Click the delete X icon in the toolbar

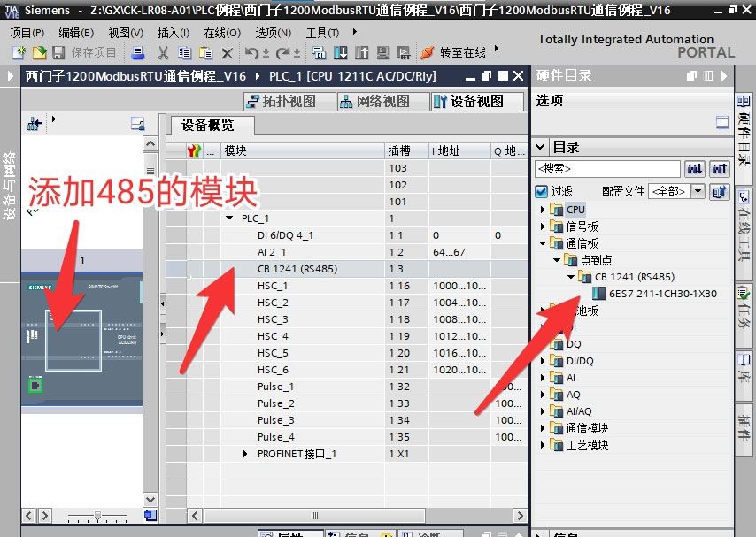pyautogui.click(x=228, y=53)
